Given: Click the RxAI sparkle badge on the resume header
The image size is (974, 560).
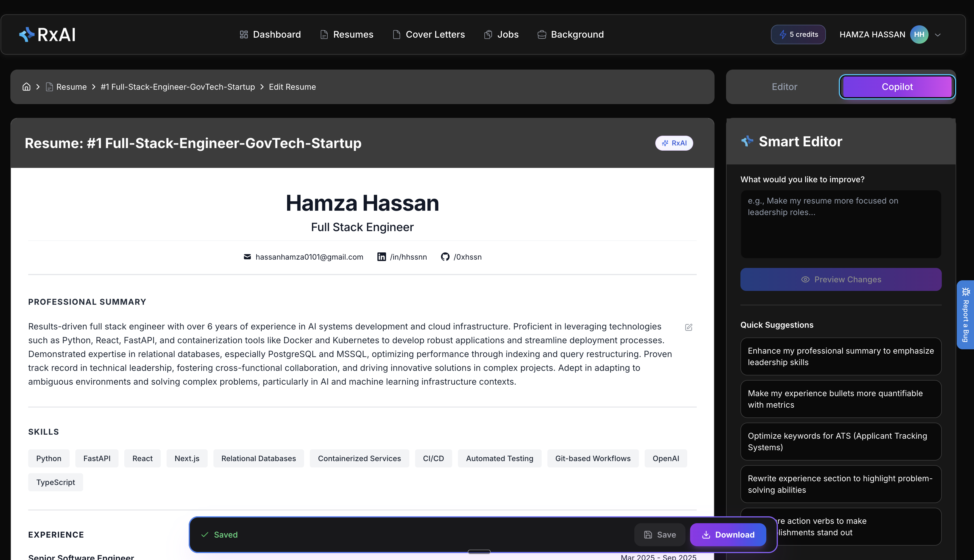Looking at the screenshot, I should pyautogui.click(x=674, y=143).
